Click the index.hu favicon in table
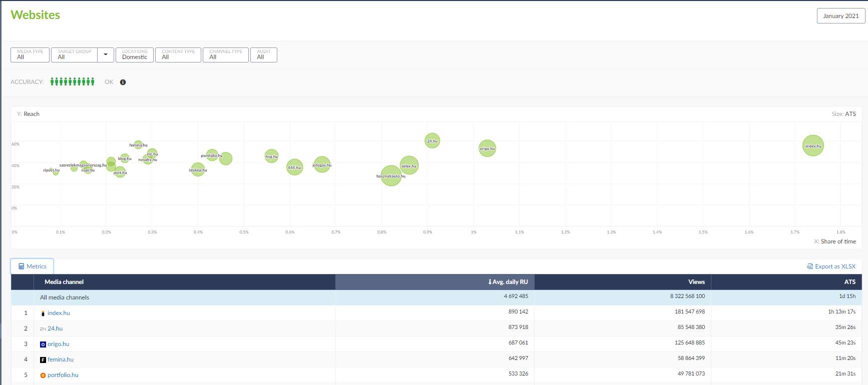 tap(43, 313)
